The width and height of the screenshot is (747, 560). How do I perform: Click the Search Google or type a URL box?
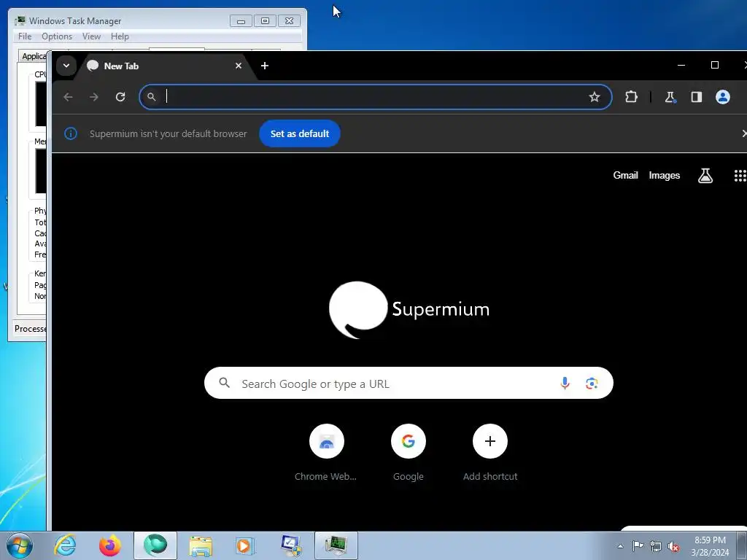pyautogui.click(x=409, y=384)
